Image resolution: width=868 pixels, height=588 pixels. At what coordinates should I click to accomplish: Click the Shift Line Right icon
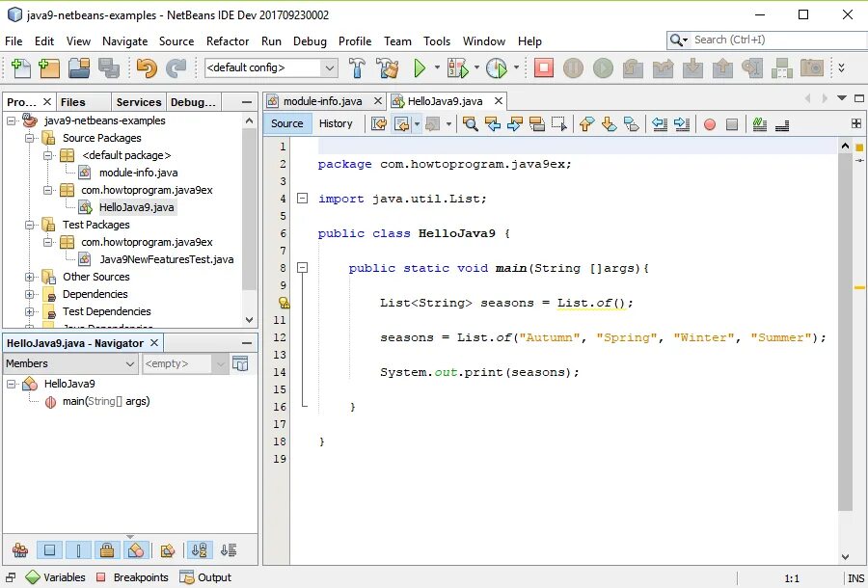(682, 124)
